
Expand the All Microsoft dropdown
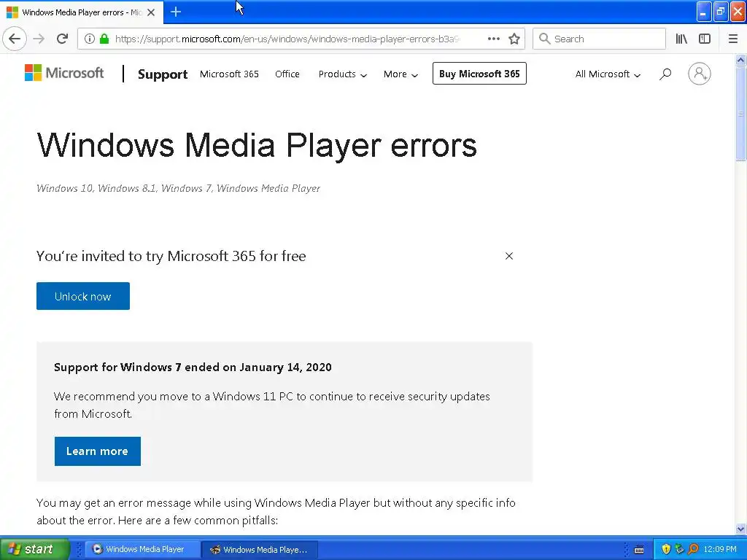[x=608, y=74]
